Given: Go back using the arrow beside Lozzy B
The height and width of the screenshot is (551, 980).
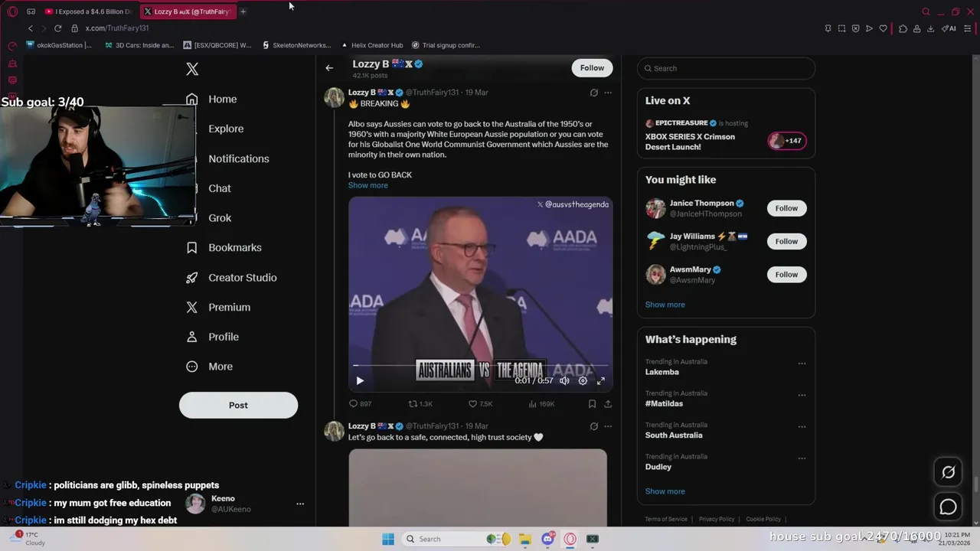Looking at the screenshot, I should tap(329, 68).
